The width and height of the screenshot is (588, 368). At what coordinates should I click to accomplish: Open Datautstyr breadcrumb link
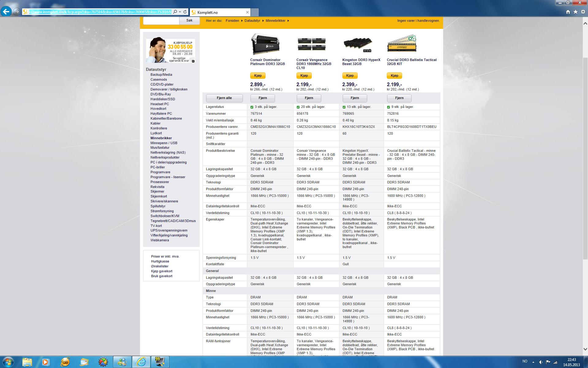(x=252, y=21)
